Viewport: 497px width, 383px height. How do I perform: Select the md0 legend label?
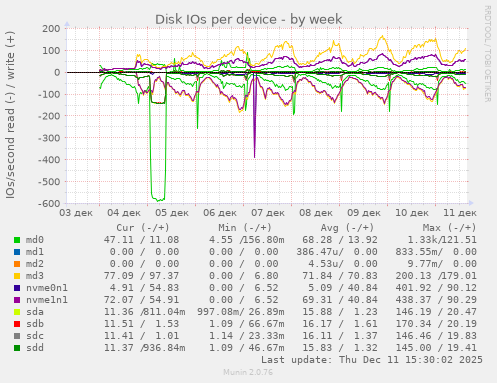(35, 240)
